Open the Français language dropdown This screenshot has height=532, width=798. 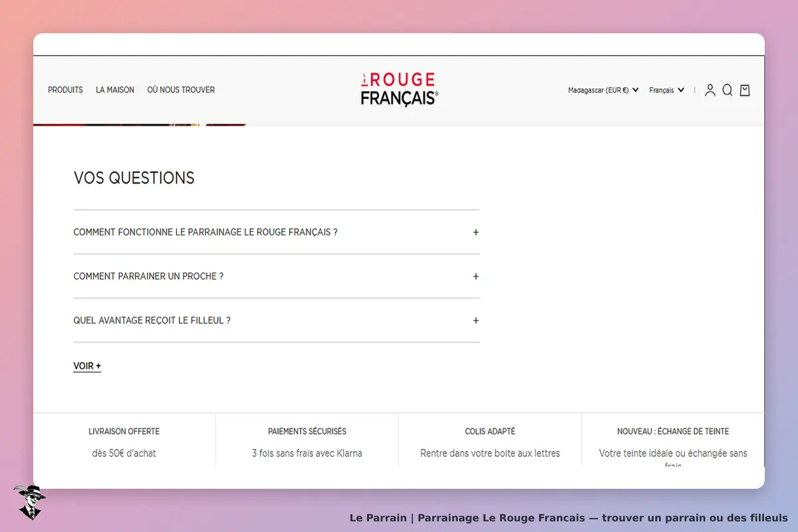pos(666,90)
